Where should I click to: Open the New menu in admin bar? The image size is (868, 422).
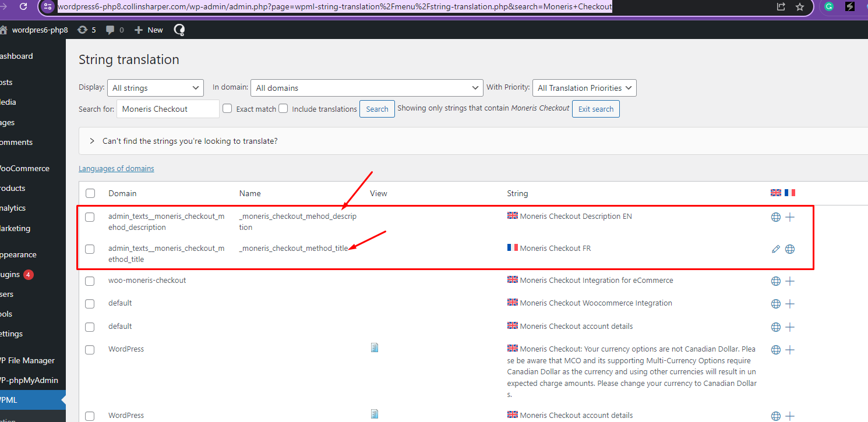point(149,30)
